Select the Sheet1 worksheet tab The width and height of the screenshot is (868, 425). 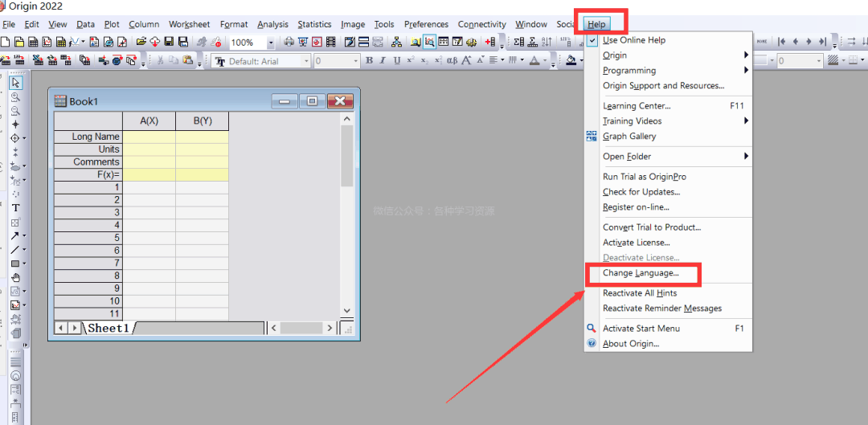click(109, 328)
